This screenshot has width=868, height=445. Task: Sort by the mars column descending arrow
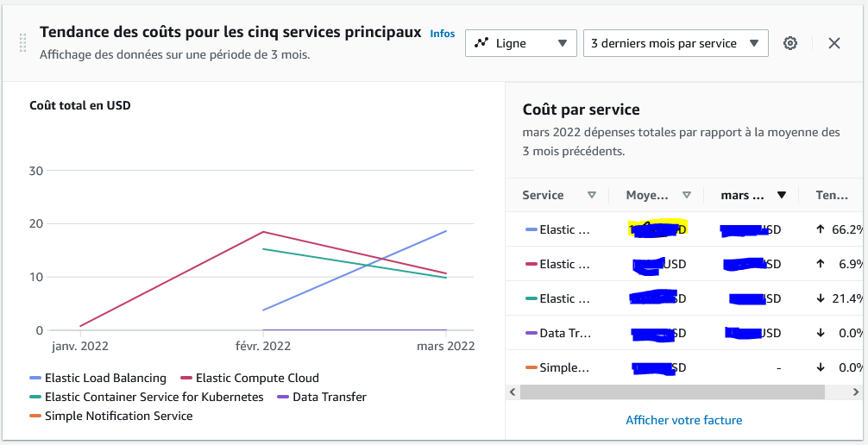(782, 195)
